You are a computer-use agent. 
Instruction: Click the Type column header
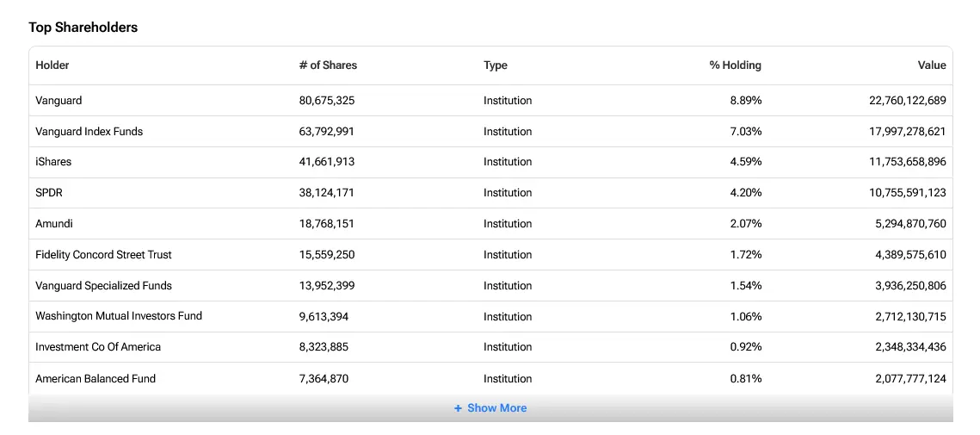coord(496,65)
